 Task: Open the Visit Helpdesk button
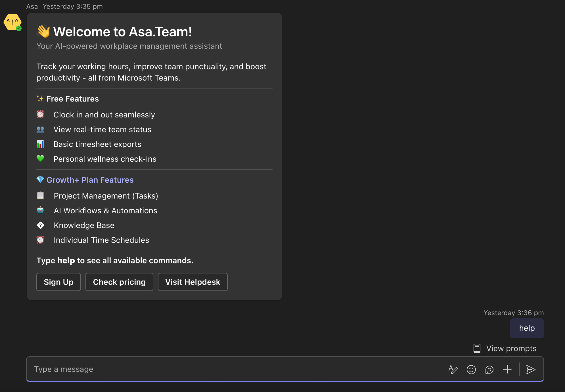(192, 282)
